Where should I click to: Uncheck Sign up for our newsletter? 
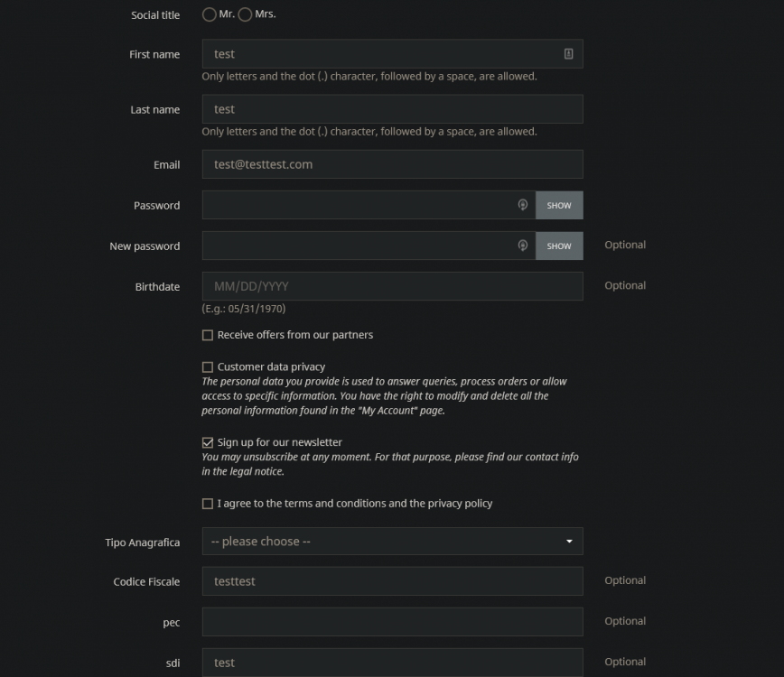tap(208, 443)
